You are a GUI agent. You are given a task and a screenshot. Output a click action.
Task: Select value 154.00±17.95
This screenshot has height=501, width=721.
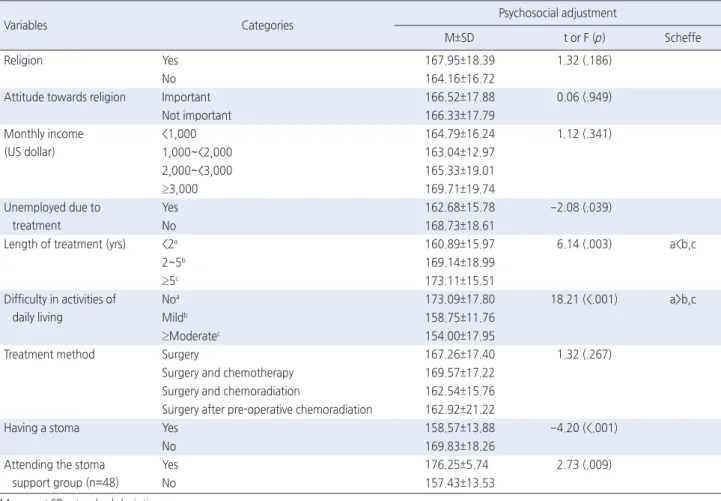(x=460, y=336)
